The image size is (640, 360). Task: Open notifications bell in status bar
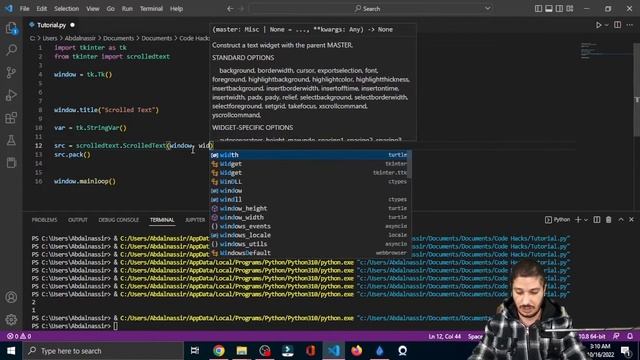[630, 336]
